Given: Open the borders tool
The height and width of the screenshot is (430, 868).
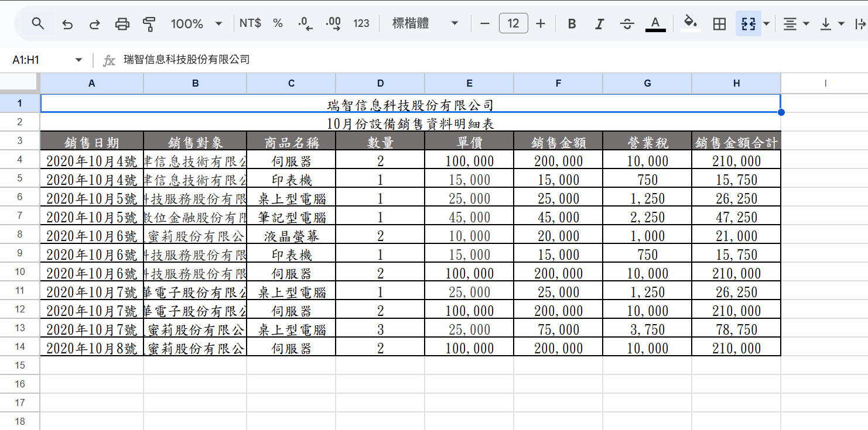Looking at the screenshot, I should point(719,24).
